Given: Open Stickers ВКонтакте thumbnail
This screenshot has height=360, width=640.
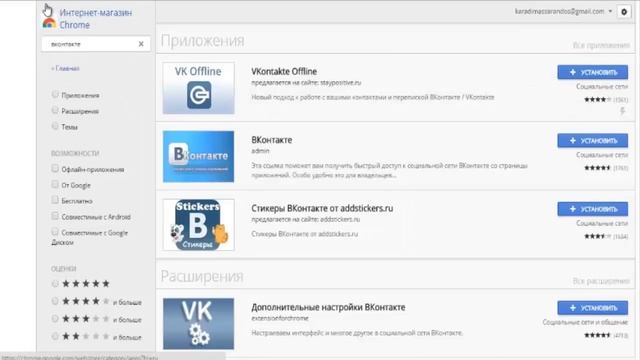Looking at the screenshot, I should [198, 225].
